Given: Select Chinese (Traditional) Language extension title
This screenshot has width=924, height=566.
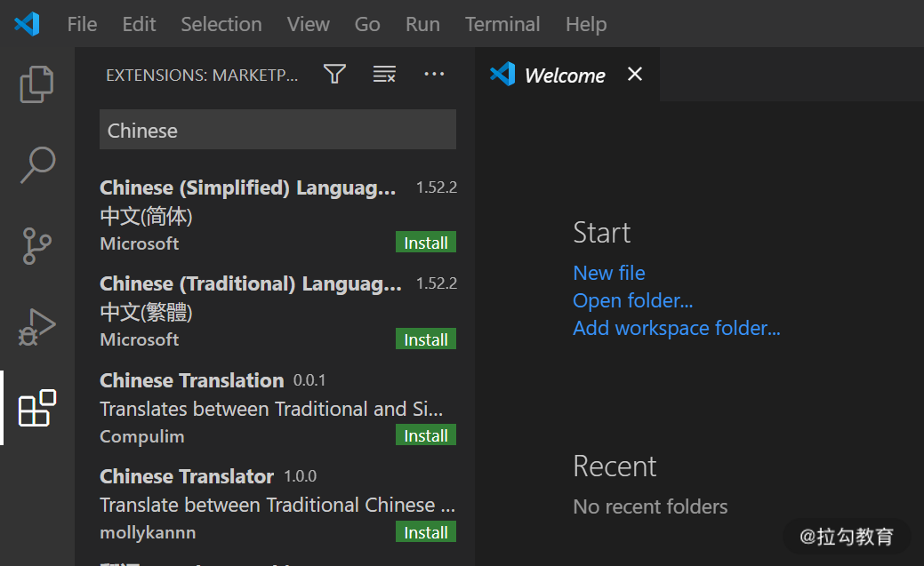Looking at the screenshot, I should (x=251, y=283).
